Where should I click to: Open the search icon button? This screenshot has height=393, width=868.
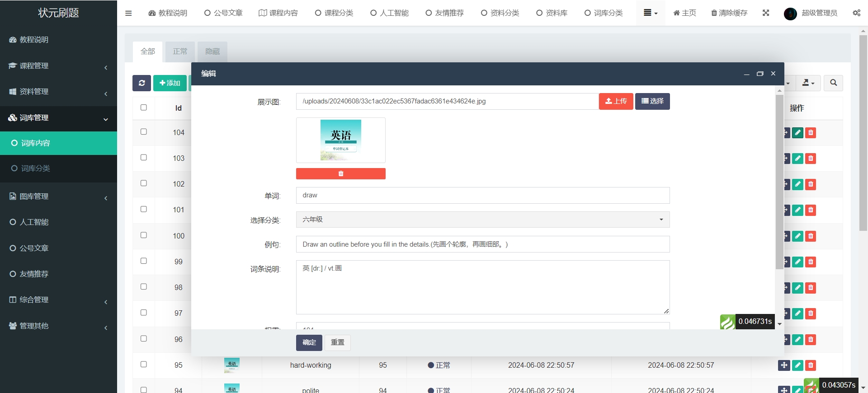(x=833, y=83)
